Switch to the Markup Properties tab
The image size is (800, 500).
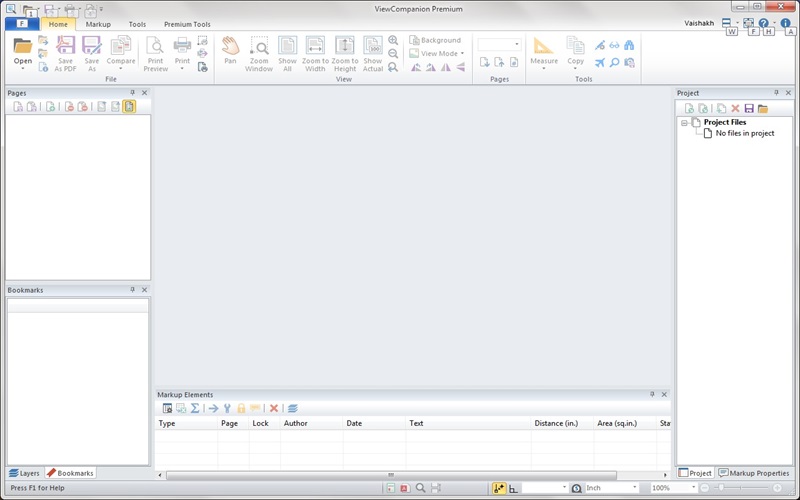[x=754, y=473]
